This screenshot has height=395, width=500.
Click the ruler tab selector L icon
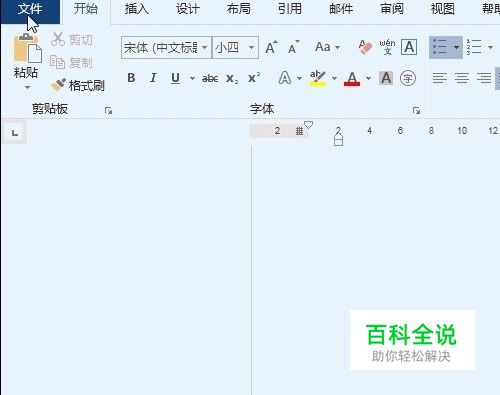15,133
